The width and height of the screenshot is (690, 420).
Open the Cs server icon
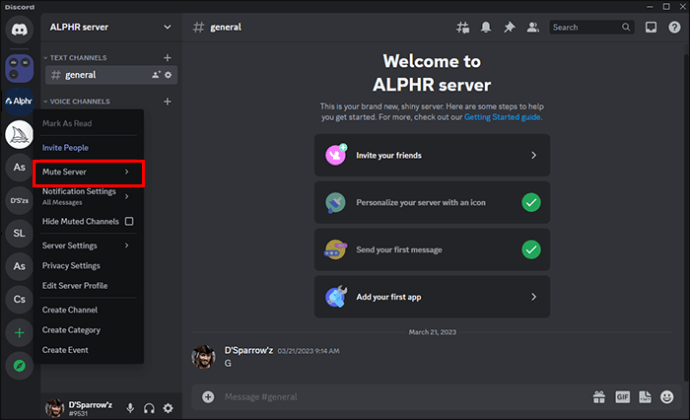(19, 299)
